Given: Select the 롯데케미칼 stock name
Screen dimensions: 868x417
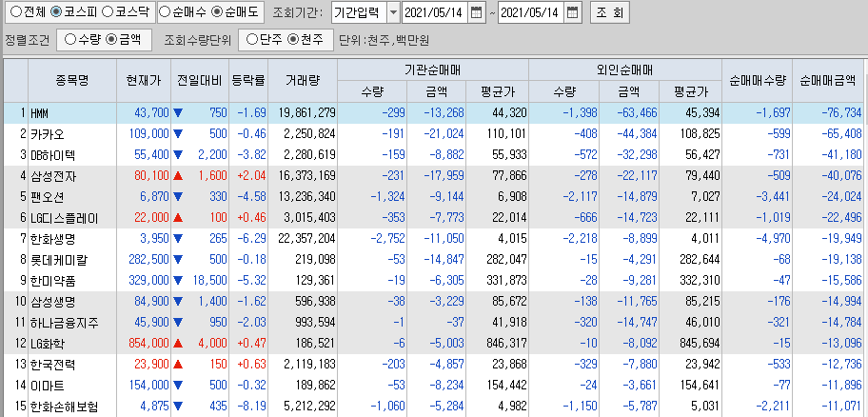Looking at the screenshot, I should [59, 260].
